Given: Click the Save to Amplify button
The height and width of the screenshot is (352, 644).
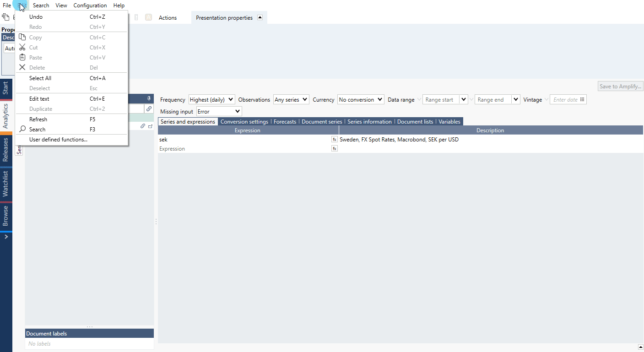Looking at the screenshot, I should coord(621,87).
